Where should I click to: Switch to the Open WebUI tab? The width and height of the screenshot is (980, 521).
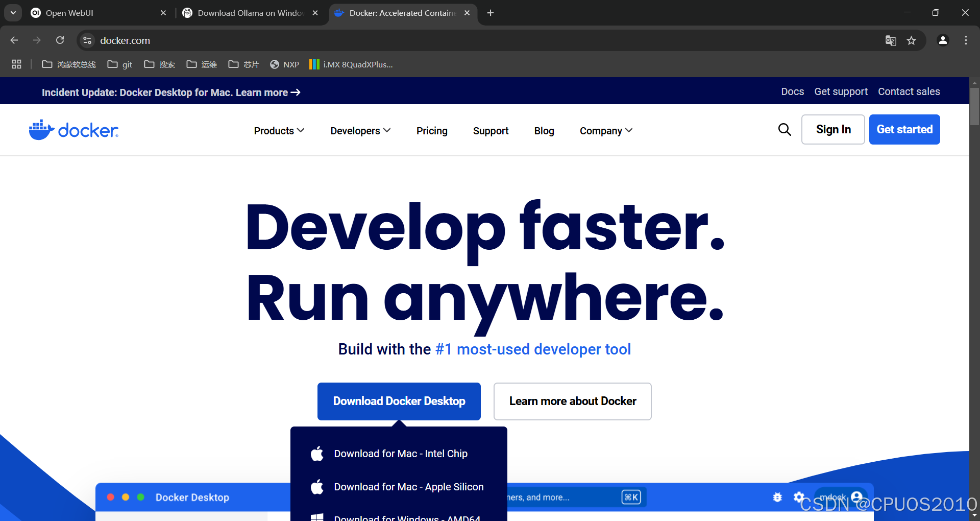point(99,13)
